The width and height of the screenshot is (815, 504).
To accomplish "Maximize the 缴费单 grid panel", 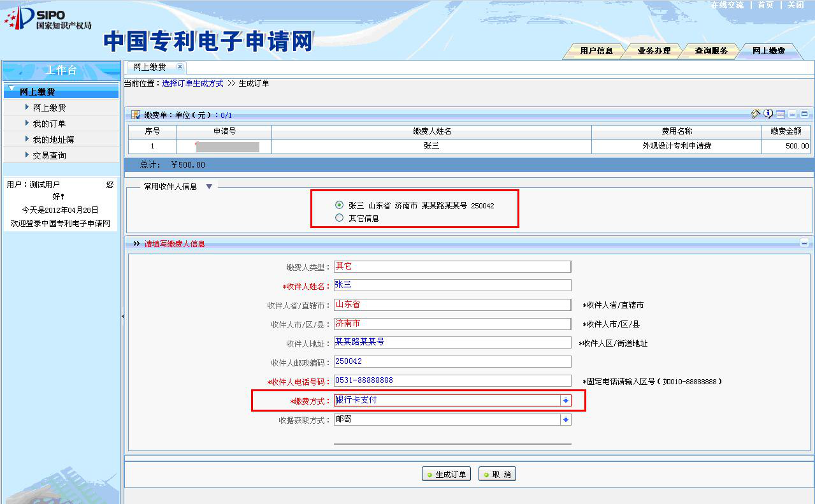I will pyautogui.click(x=804, y=115).
